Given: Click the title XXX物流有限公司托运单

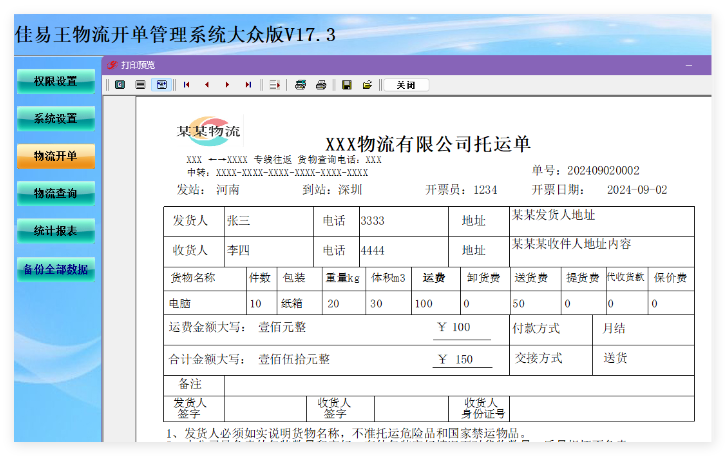Looking at the screenshot, I should tap(428, 144).
